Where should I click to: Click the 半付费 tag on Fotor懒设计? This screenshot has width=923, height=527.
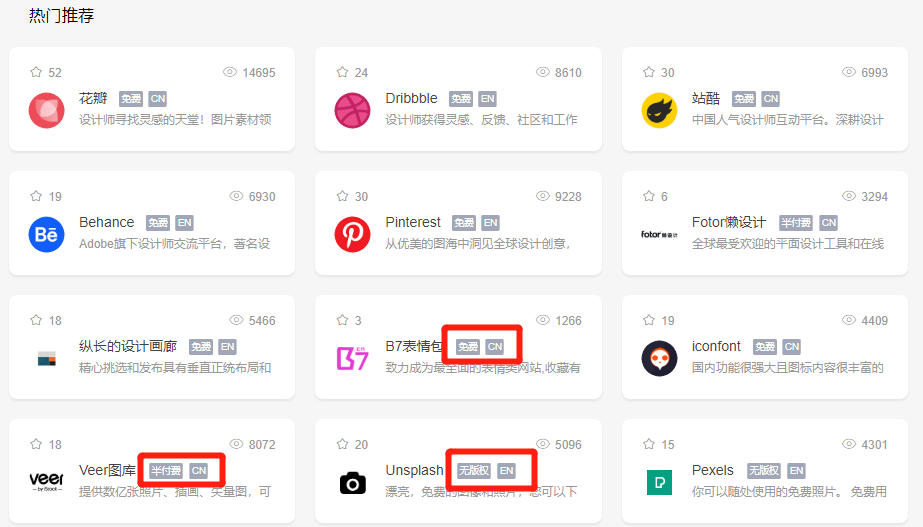(x=796, y=223)
